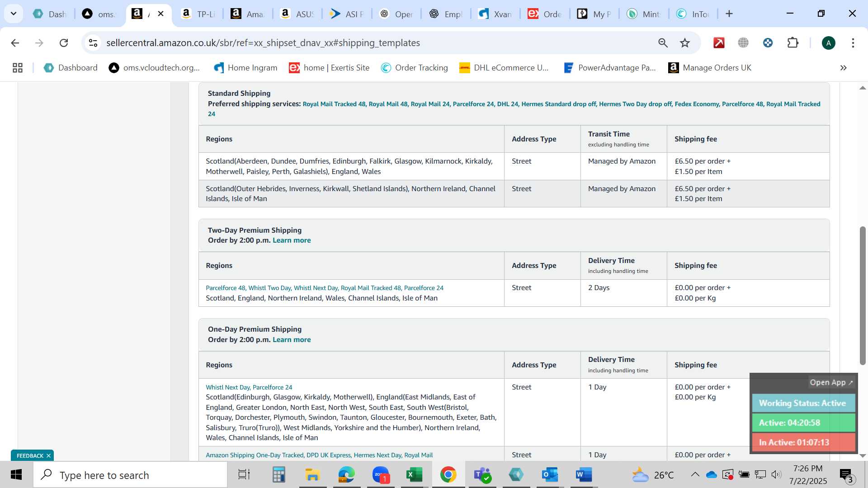Click Learn more under Two-Day Premium Shipping
This screenshot has width=868, height=488.
tap(292, 240)
